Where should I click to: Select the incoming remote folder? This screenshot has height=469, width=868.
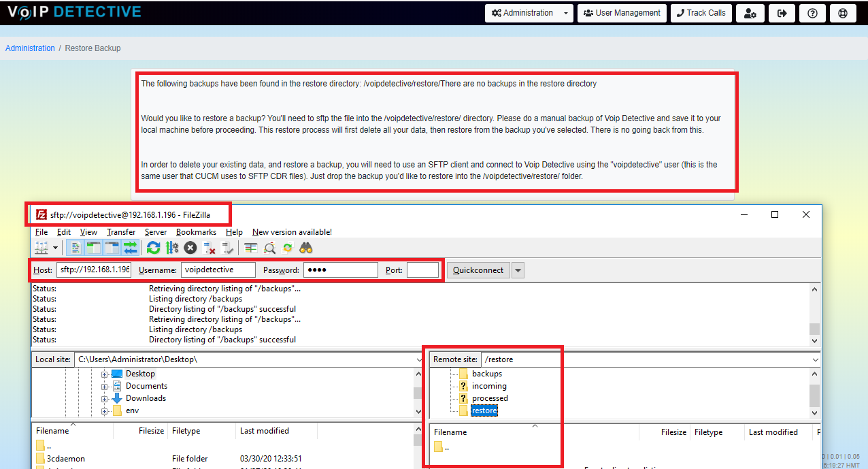489,386
